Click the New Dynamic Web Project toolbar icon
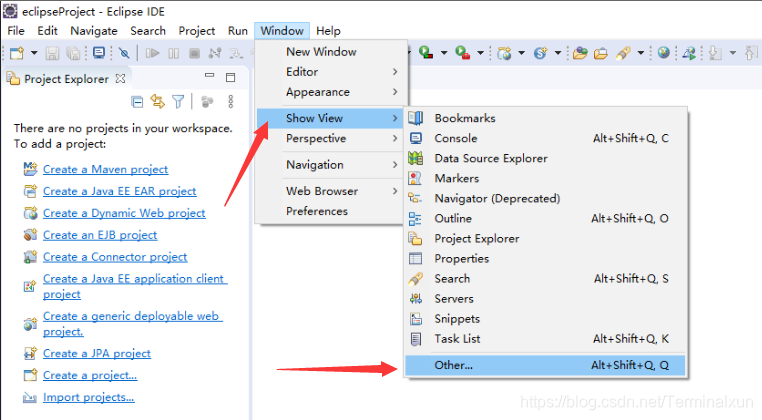The width and height of the screenshot is (762, 420). [504, 52]
